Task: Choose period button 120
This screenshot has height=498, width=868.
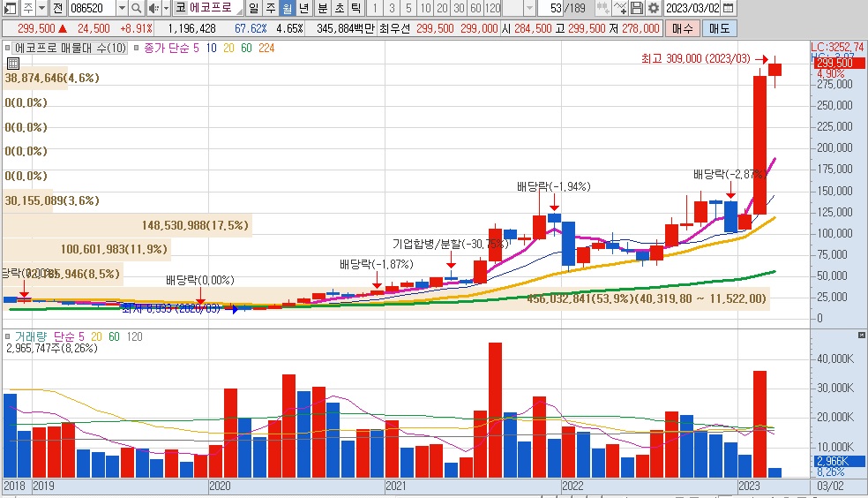Action: coord(493,8)
